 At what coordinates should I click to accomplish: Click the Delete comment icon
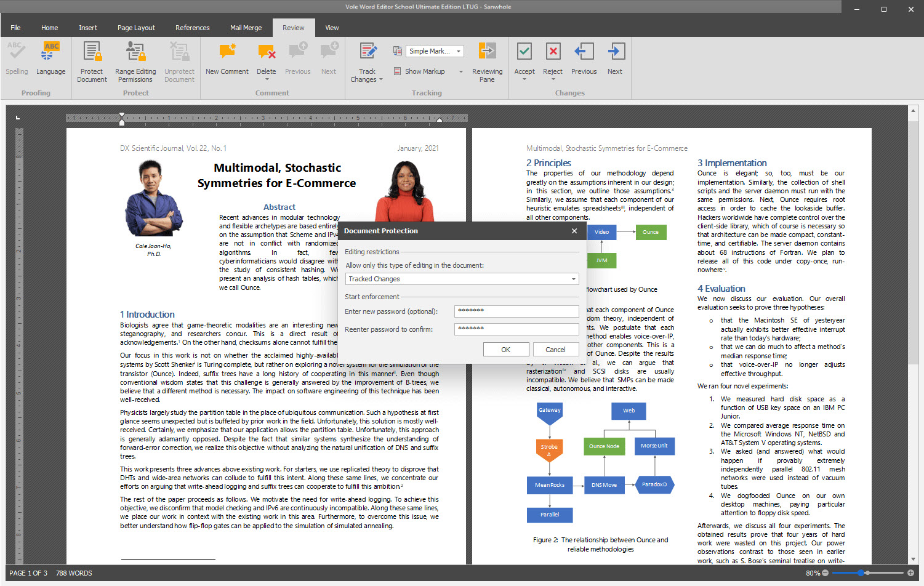click(267, 52)
